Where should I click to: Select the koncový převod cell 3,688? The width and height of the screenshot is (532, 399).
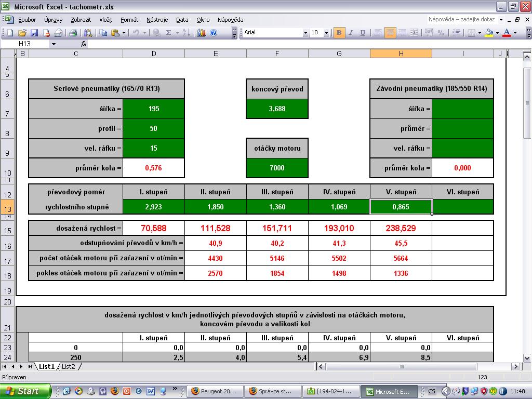click(x=277, y=109)
